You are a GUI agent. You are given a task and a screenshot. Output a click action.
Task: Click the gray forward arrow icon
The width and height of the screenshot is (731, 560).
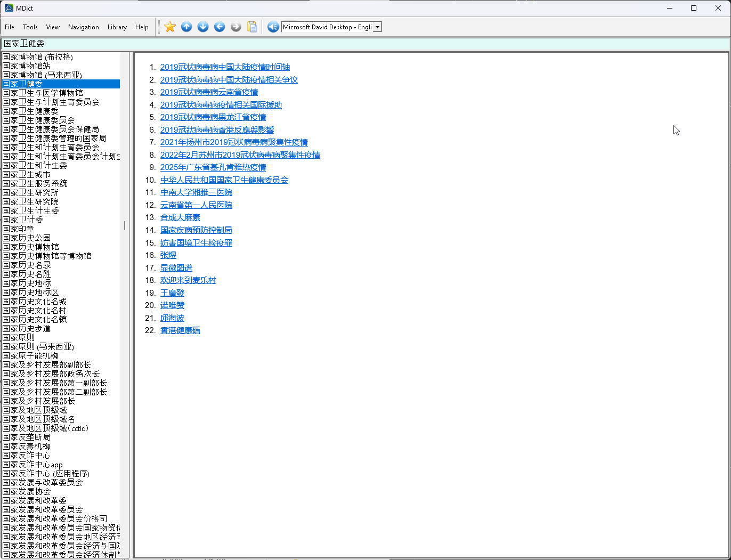coord(236,27)
